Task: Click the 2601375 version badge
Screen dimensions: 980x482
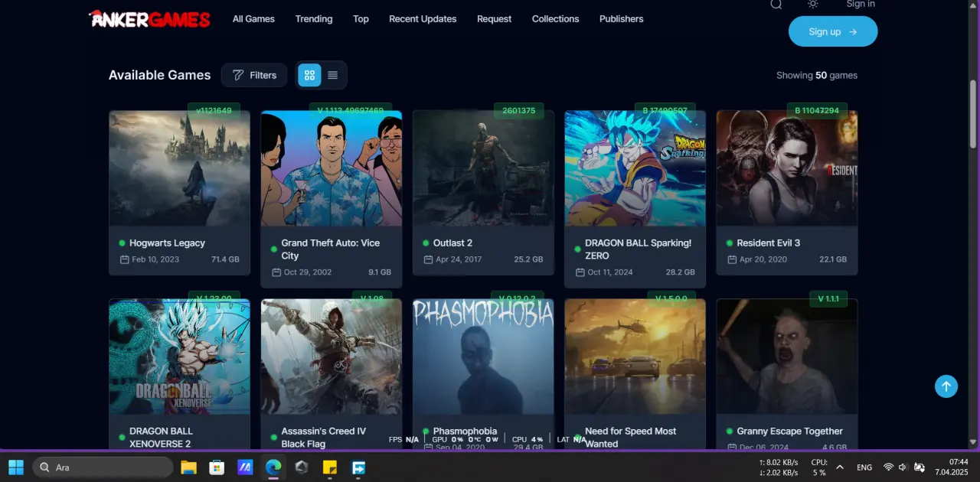Action: [x=518, y=111]
